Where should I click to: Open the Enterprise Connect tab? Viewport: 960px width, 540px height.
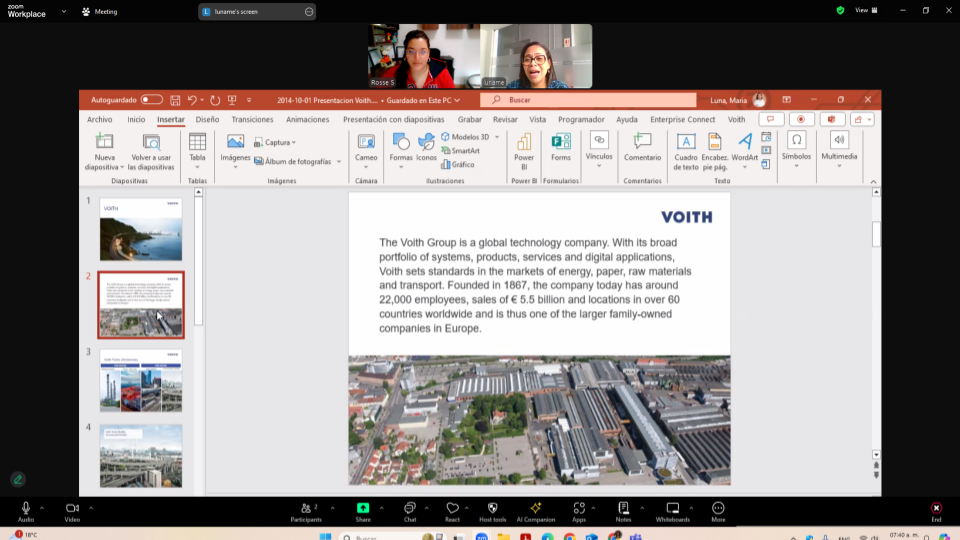click(x=683, y=119)
